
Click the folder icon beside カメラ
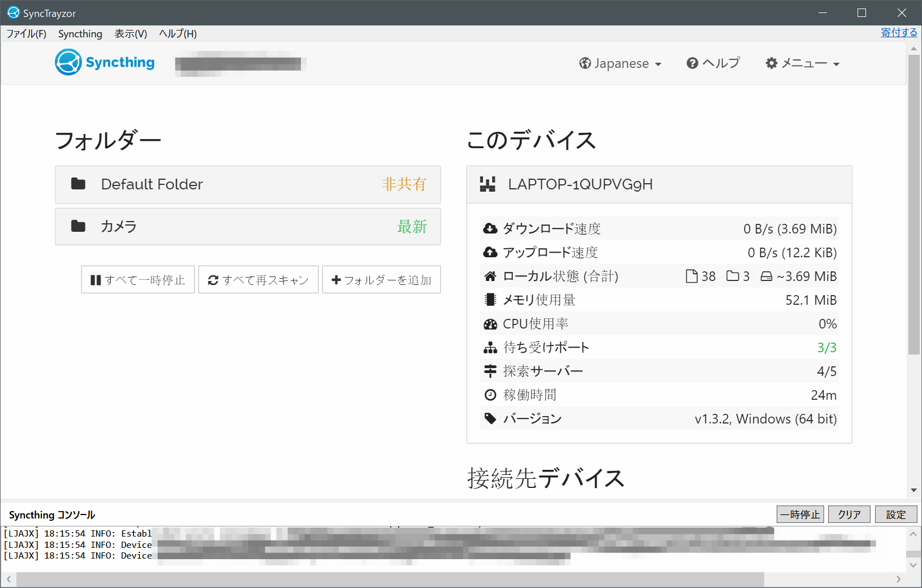[x=79, y=226]
